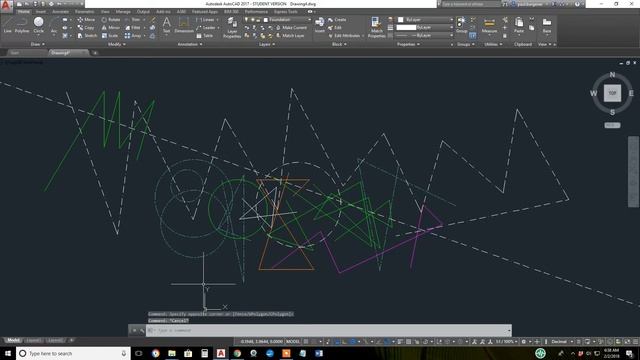
Task: Toggle grid display in status bar
Action: 306,342
